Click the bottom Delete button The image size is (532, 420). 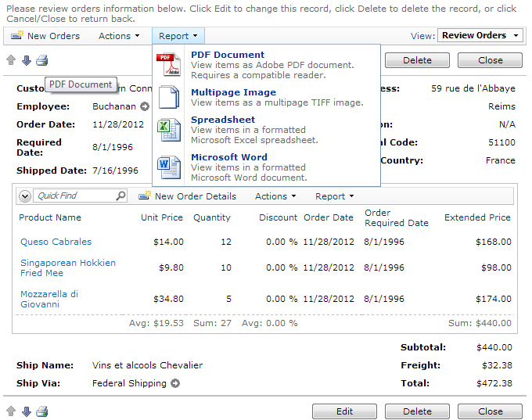point(417,411)
